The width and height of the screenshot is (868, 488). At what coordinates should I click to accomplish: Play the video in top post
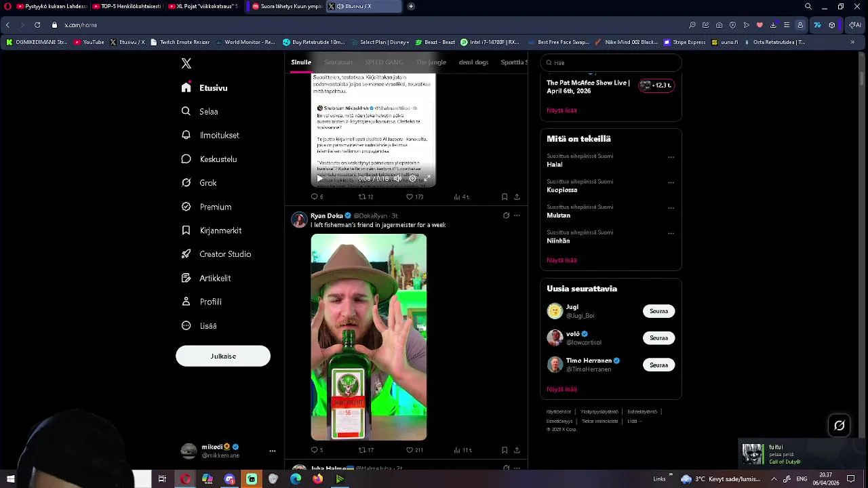(319, 178)
